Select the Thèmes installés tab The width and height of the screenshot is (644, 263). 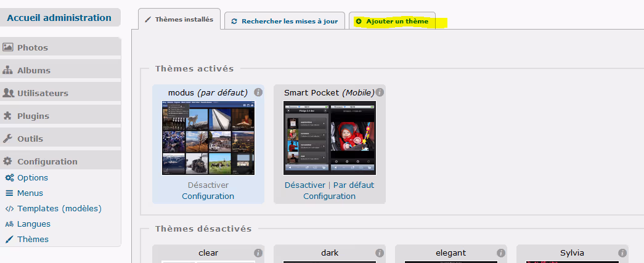tap(179, 20)
